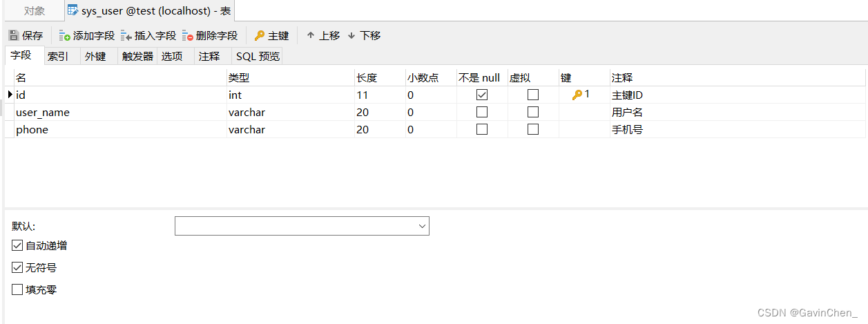Switch to the Triggers (触发器) tab

point(137,57)
